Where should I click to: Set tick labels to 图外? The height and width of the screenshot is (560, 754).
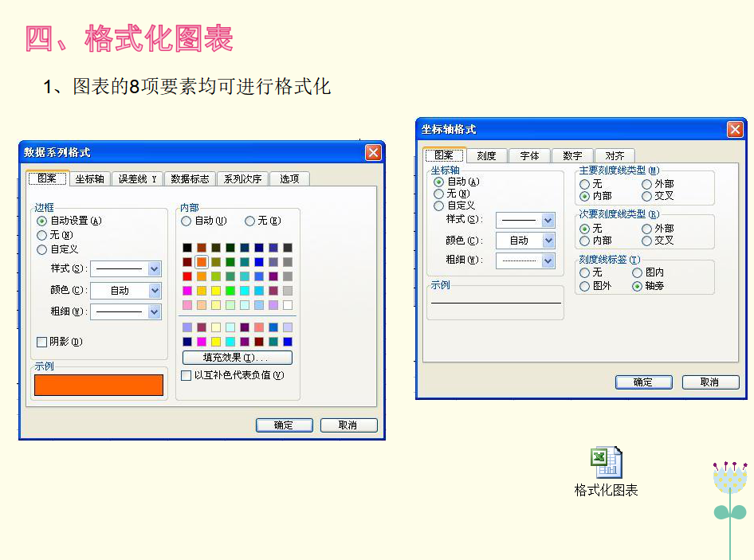point(585,287)
